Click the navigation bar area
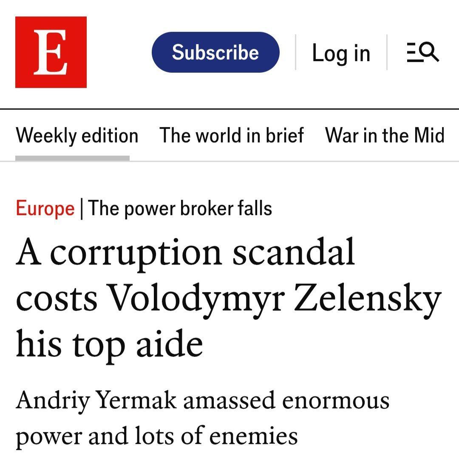This screenshot has width=459, height=476. (x=229, y=135)
